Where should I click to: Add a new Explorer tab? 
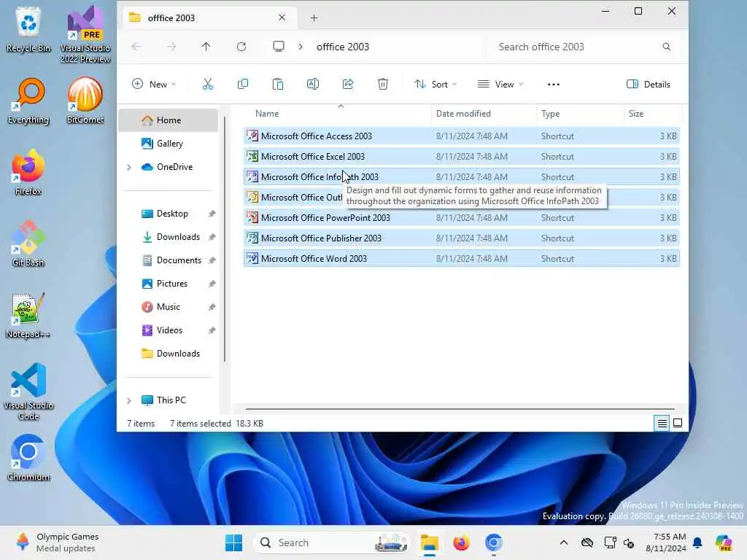tap(314, 18)
